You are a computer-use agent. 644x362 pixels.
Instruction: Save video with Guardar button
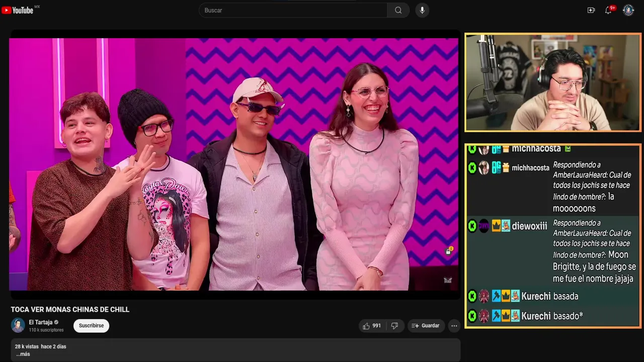tap(426, 326)
